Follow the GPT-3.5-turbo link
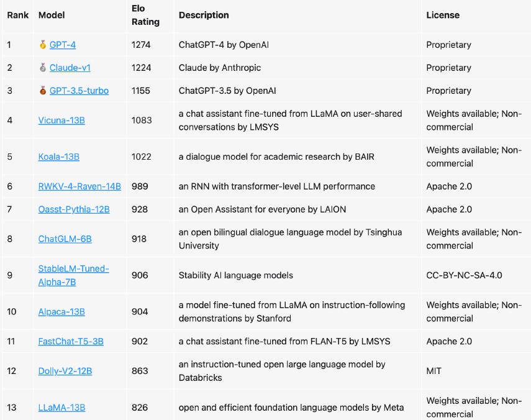This screenshot has width=531, height=420. point(79,91)
